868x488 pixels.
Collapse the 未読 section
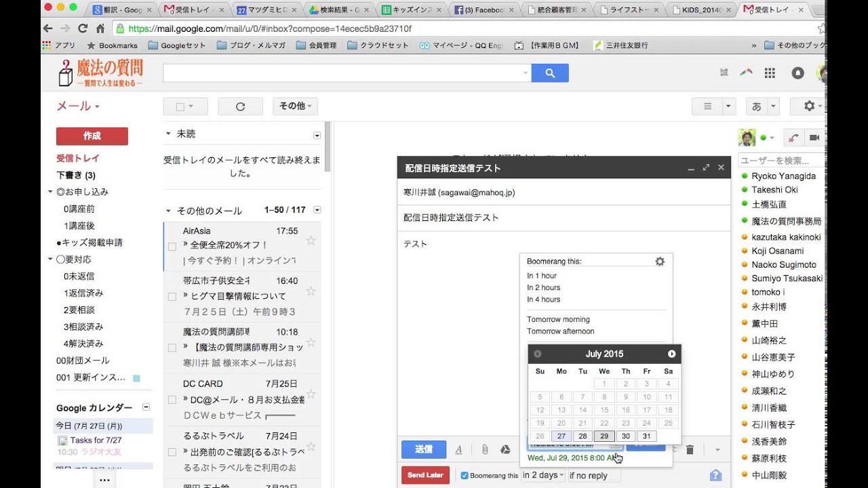pyautogui.click(x=169, y=134)
